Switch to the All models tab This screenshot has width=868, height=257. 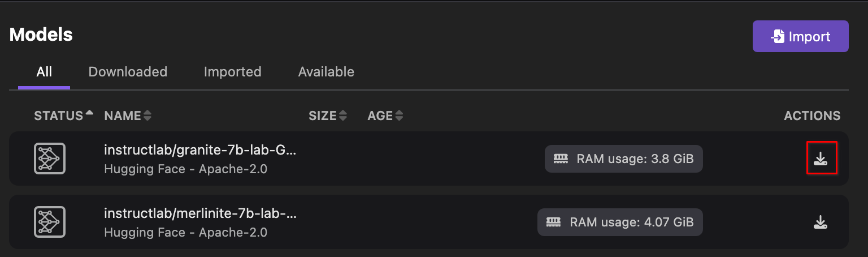(x=44, y=72)
